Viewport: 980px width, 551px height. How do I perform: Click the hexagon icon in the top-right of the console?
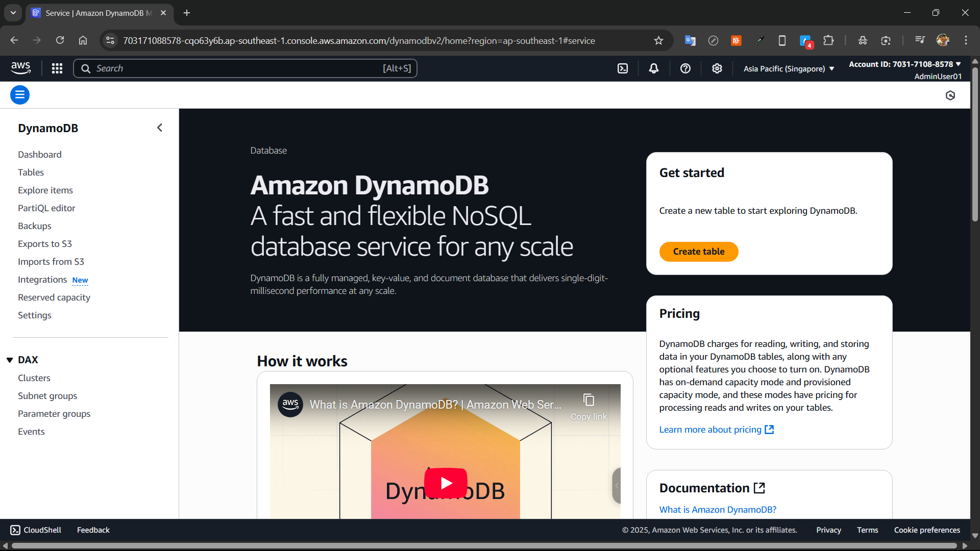point(950,95)
